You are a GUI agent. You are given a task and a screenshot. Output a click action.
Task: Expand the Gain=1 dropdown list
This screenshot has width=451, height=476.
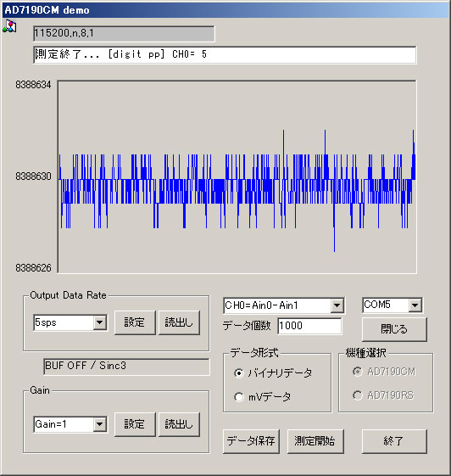pos(99,424)
